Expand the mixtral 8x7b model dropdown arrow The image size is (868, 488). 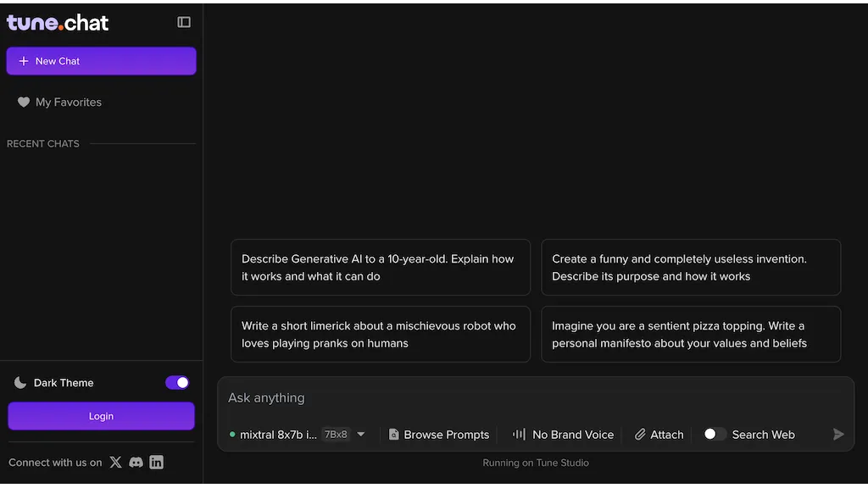coord(361,435)
